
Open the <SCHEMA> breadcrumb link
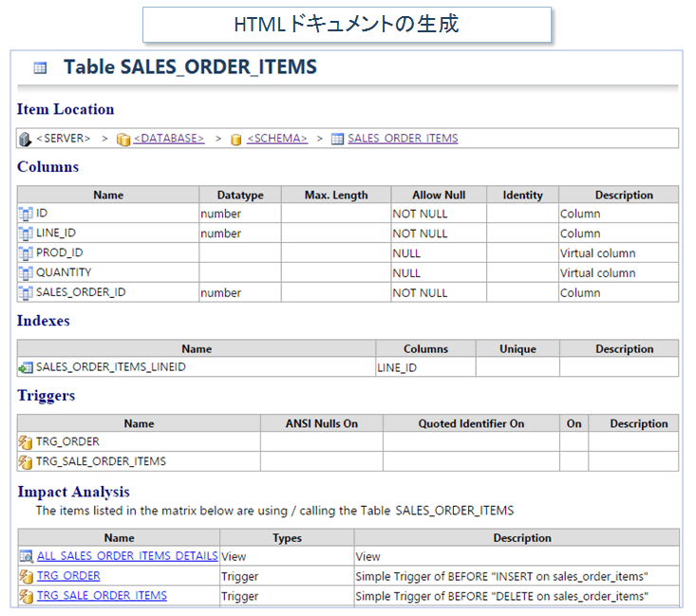(277, 139)
